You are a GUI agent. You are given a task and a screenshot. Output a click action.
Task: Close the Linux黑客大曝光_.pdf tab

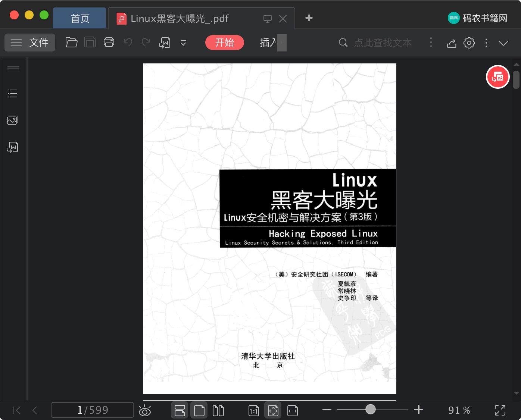tap(283, 19)
